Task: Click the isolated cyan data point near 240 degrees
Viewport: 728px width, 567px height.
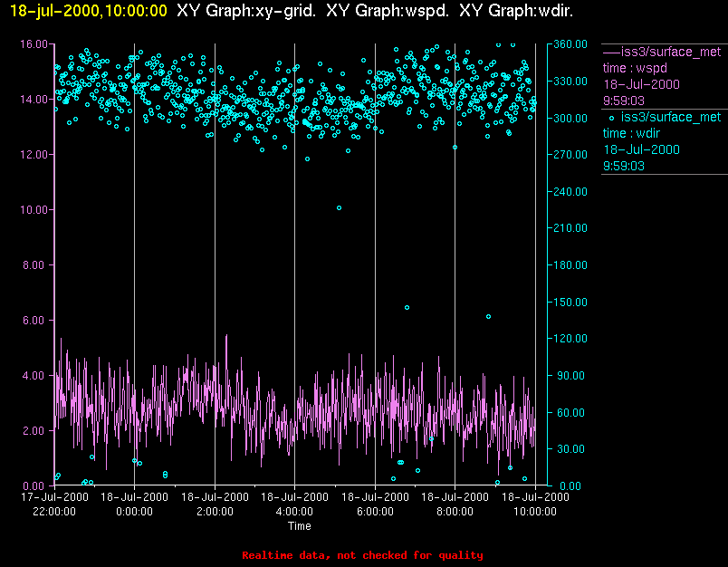Action: [x=339, y=208]
